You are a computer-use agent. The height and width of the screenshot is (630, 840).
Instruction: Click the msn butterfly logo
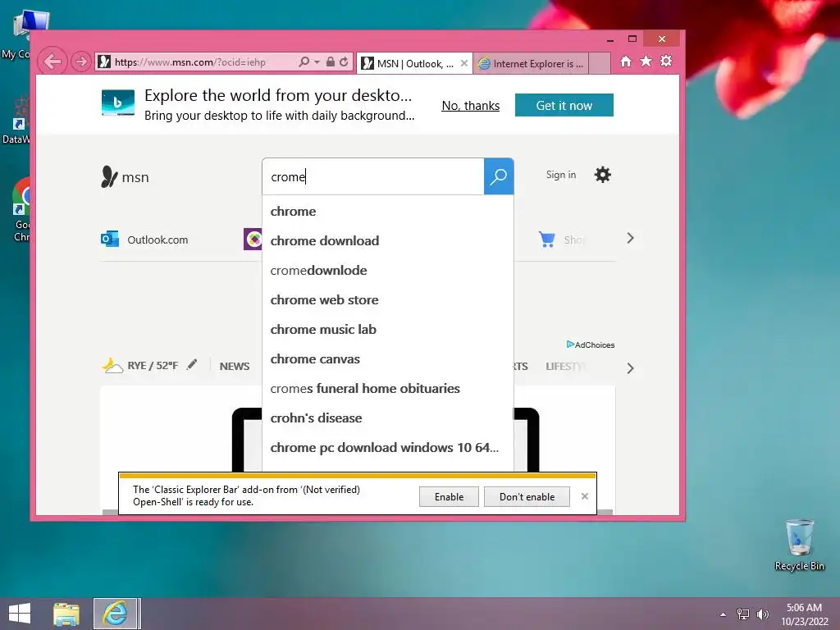click(109, 177)
